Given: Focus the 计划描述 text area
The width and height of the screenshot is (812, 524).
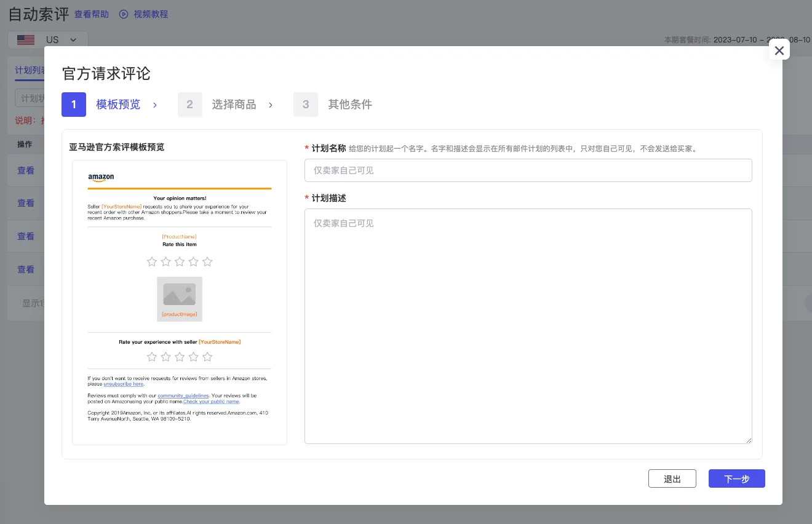Looking at the screenshot, I should 528,326.
